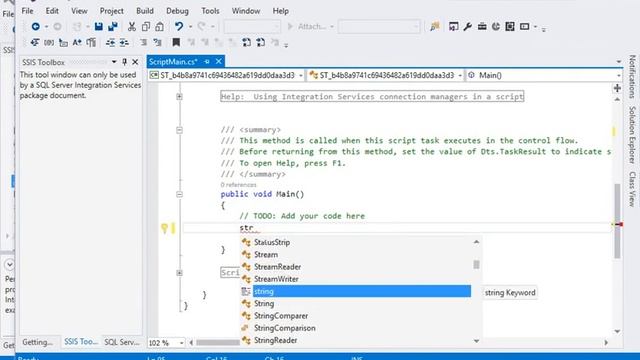Open the Solution Explorer side tab
The width and height of the screenshot is (640, 360).
[x=632, y=135]
